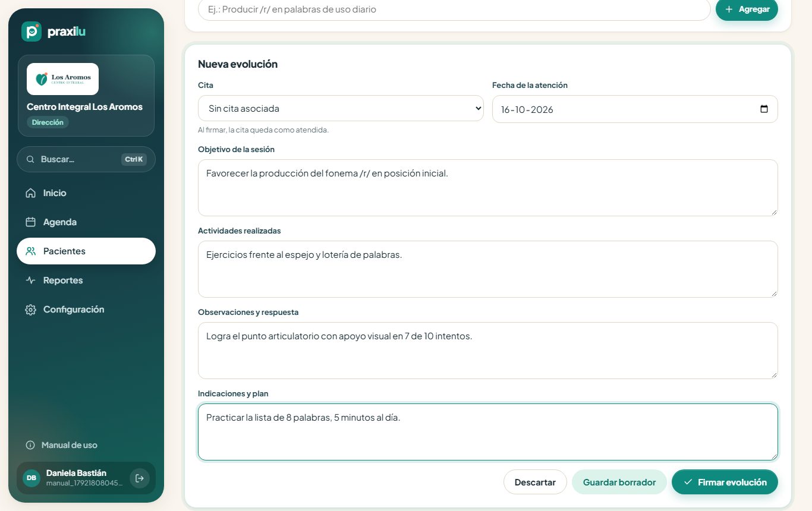This screenshot has height=511, width=812.
Task: Open Configuración in the sidebar
Action: [86, 310]
